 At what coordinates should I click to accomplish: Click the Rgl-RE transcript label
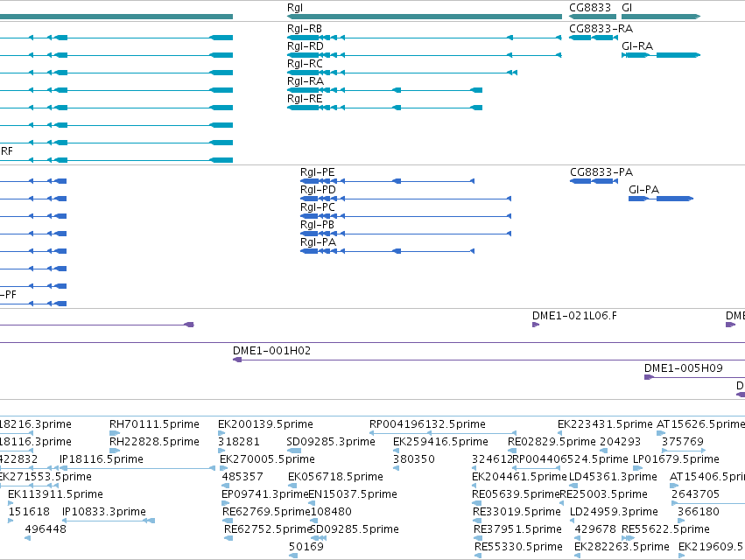tap(305, 99)
